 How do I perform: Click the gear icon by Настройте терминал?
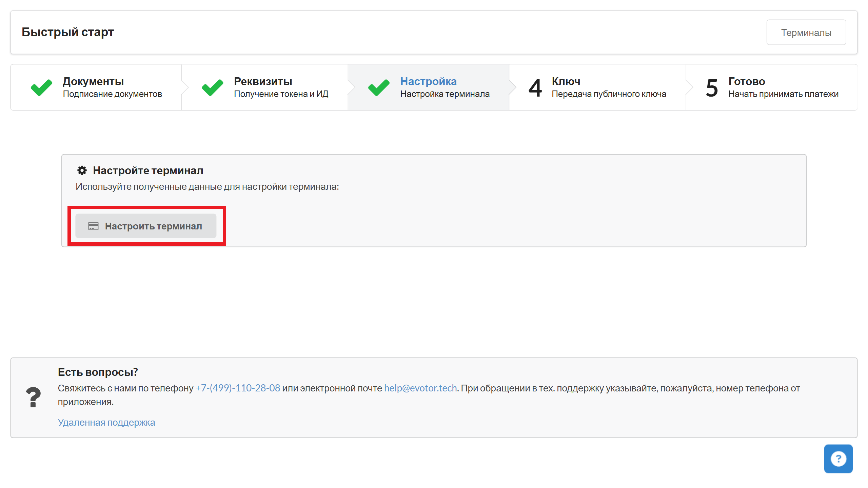click(x=82, y=170)
